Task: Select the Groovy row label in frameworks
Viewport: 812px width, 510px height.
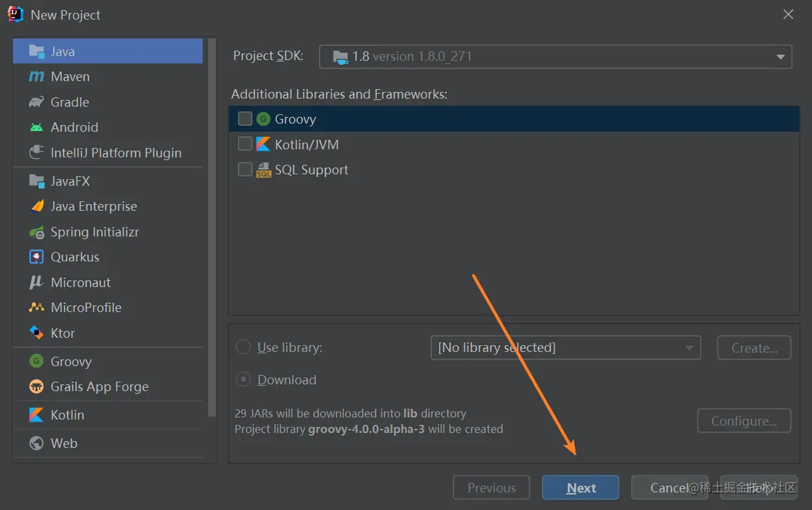Action: (295, 119)
